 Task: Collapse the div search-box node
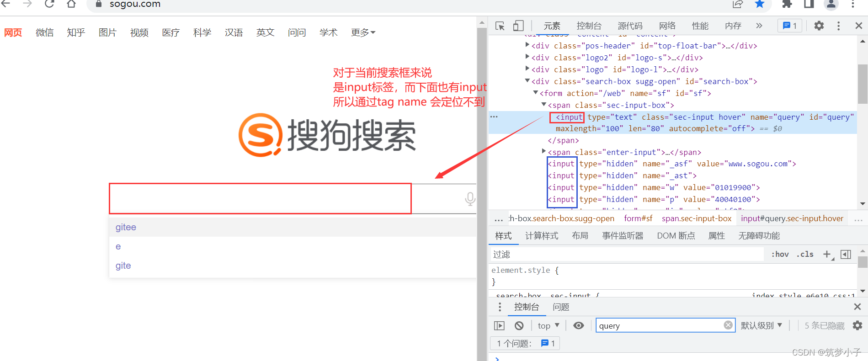click(527, 80)
